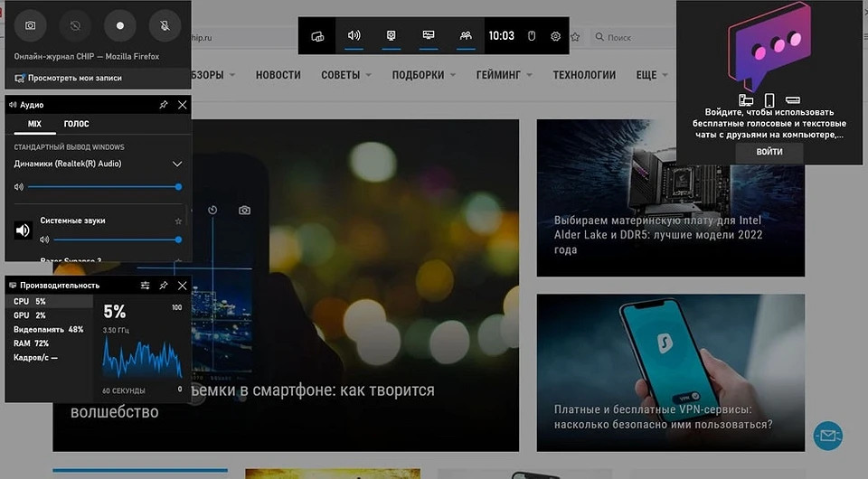
Task: Click the Поиск search field
Action: coord(633,37)
